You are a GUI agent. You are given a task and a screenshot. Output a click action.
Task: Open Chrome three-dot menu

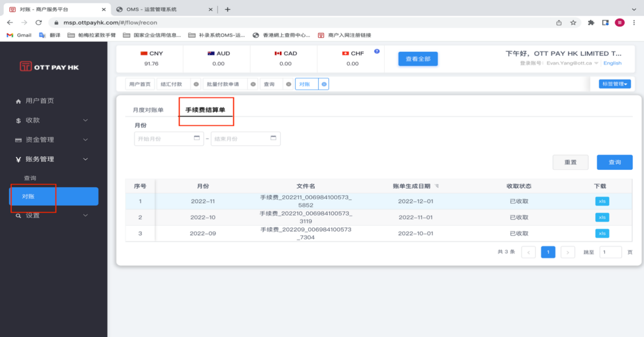(x=635, y=23)
